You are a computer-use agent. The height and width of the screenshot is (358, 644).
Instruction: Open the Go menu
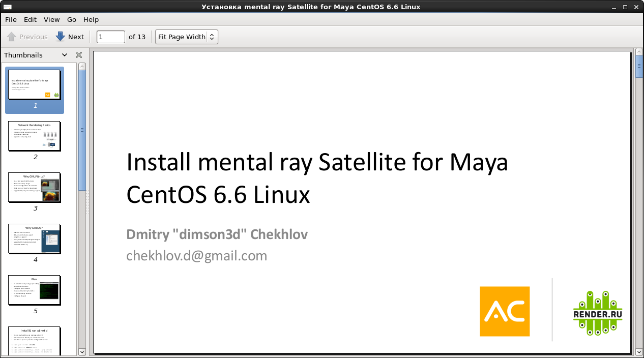[72, 19]
